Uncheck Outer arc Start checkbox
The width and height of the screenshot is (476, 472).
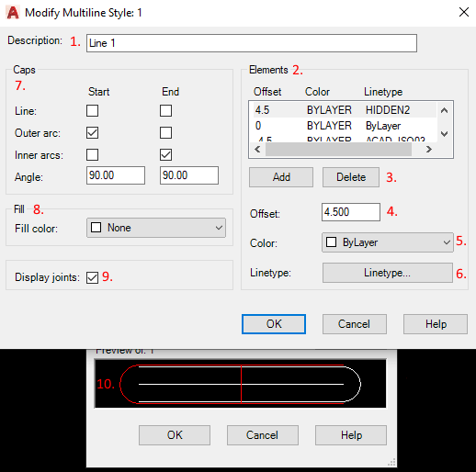point(92,133)
